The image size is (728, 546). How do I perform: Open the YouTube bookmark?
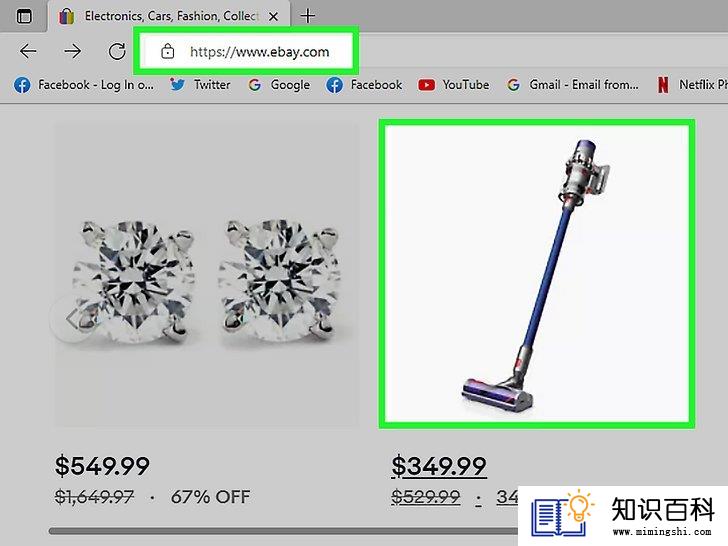(454, 85)
